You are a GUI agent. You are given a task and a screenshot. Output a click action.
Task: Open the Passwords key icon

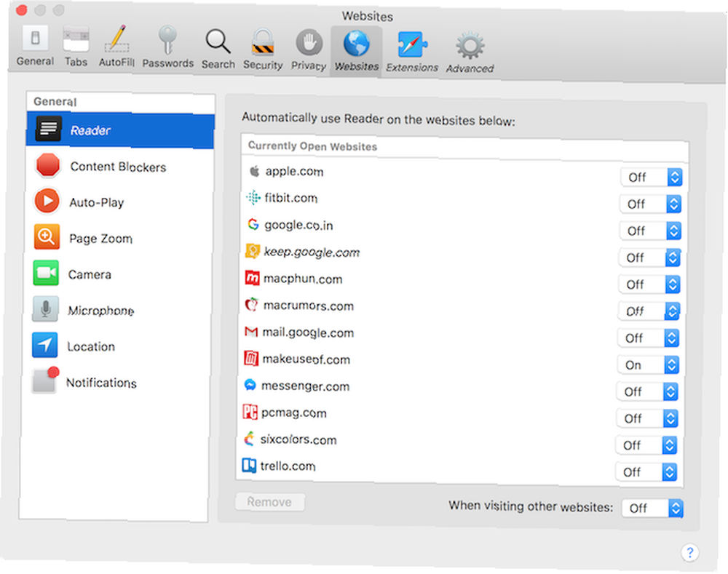point(167,40)
